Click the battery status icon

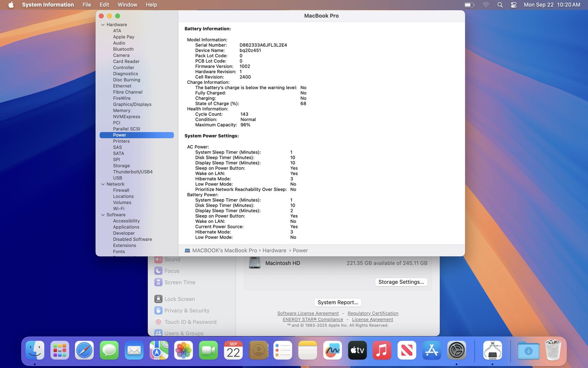(x=469, y=5)
